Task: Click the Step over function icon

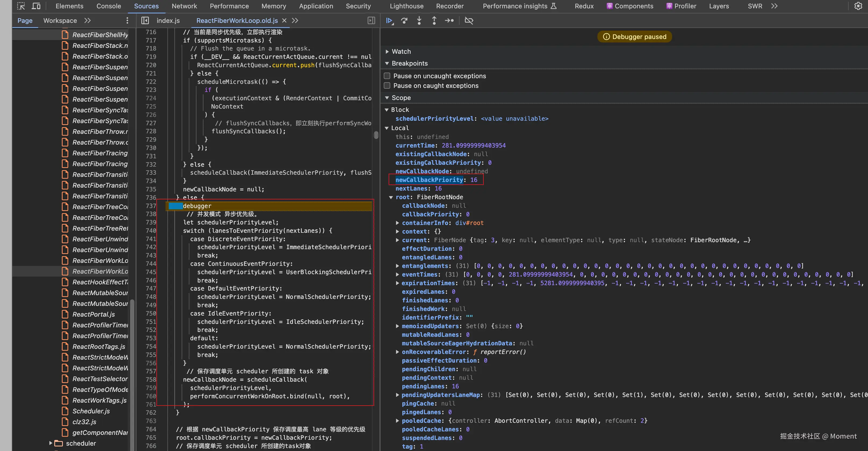Action: coord(404,21)
